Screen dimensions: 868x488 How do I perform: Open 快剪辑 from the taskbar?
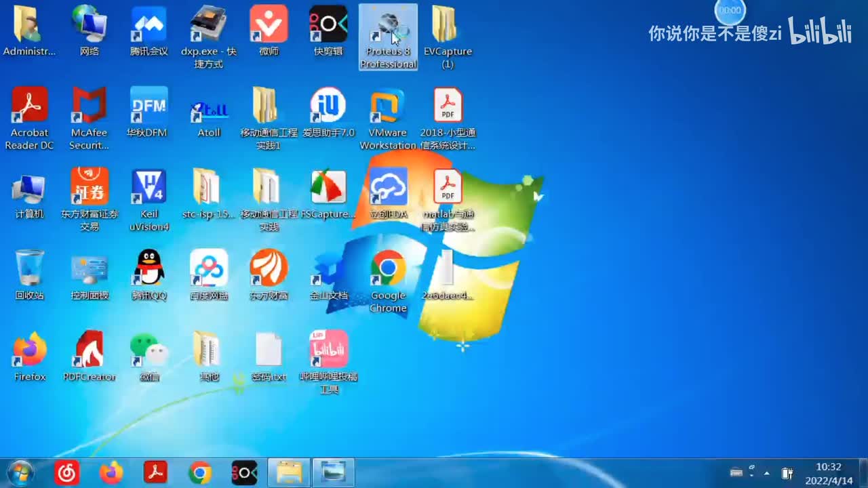244,472
